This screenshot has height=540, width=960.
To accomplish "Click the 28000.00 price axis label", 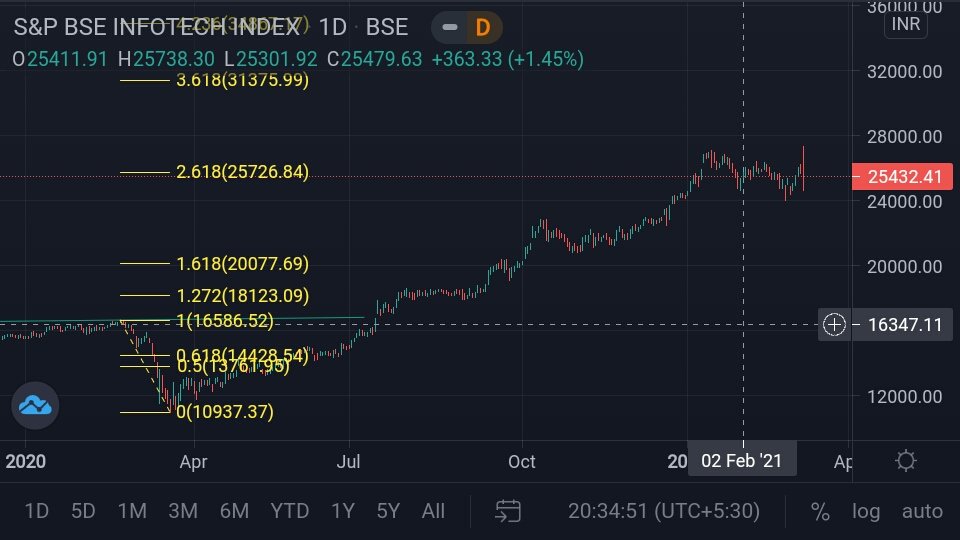I will [904, 137].
